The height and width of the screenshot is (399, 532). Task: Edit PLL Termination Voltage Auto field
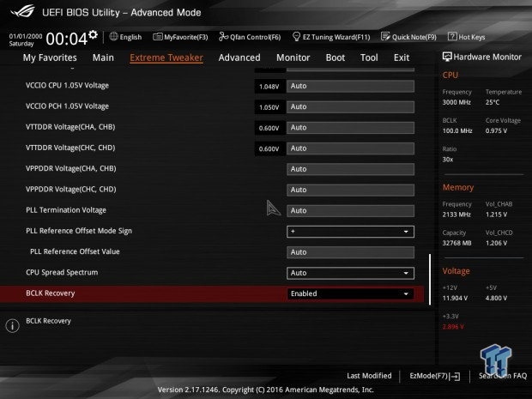(350, 211)
